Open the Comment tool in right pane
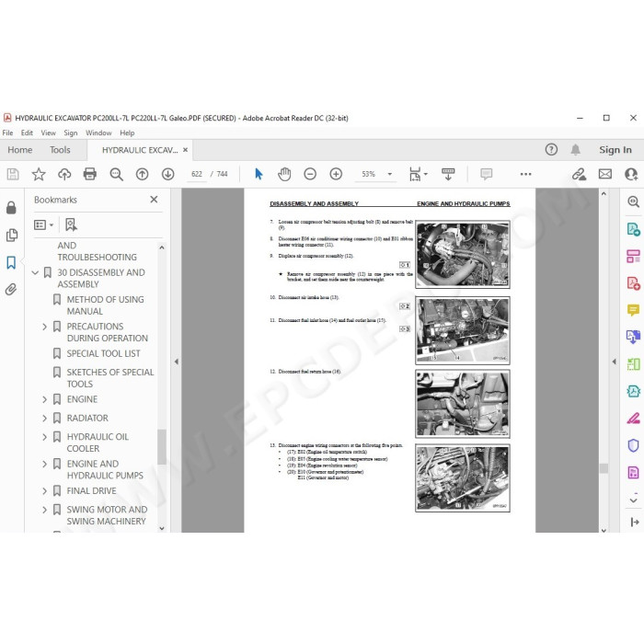Viewport: 644px width, 644px height. click(633, 310)
